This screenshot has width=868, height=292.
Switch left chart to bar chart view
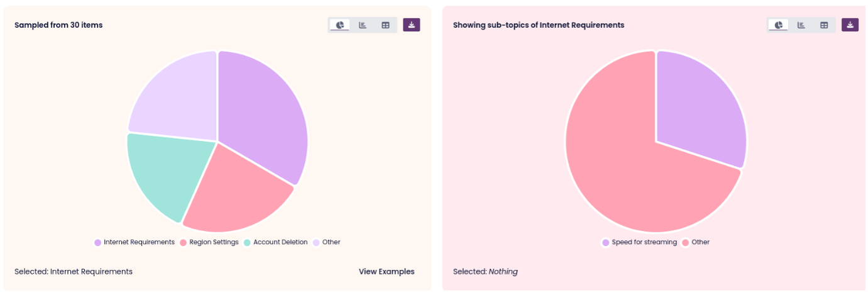click(x=363, y=25)
